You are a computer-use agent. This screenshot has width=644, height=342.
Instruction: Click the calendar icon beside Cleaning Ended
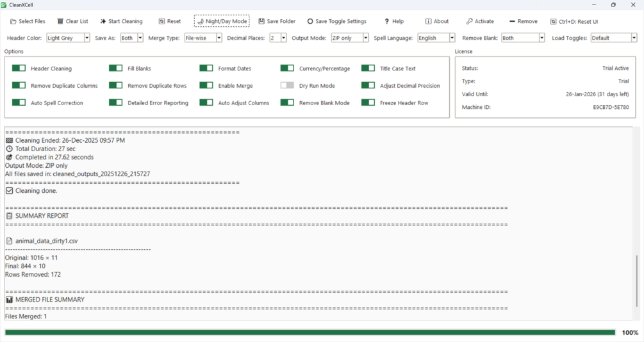click(x=9, y=140)
